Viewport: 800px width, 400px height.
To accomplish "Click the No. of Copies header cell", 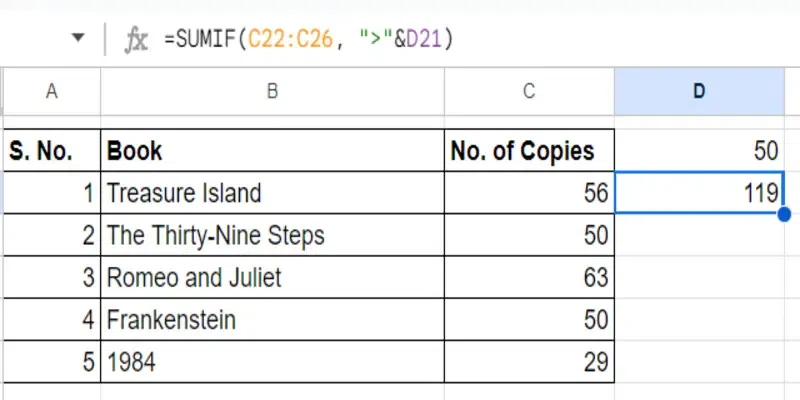I will [x=528, y=151].
